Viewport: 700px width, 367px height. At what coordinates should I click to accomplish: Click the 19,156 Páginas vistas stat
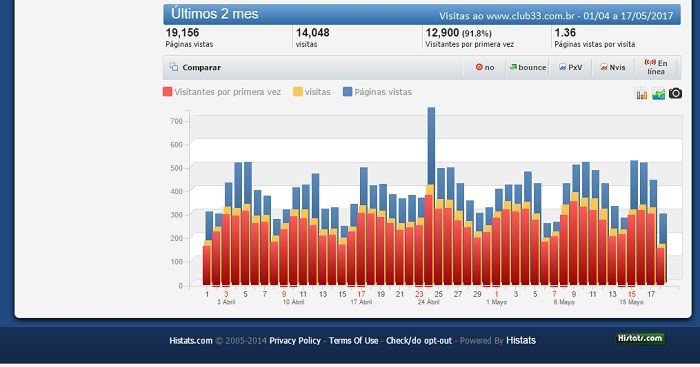pos(189,38)
